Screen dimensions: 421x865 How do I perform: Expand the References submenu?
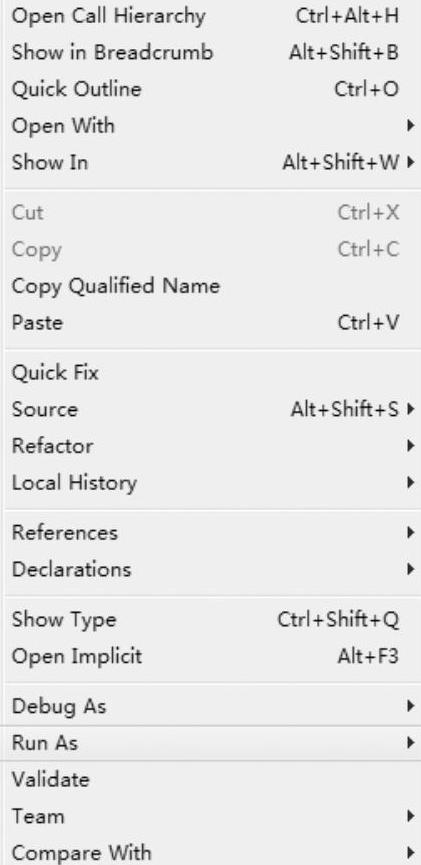click(212, 532)
